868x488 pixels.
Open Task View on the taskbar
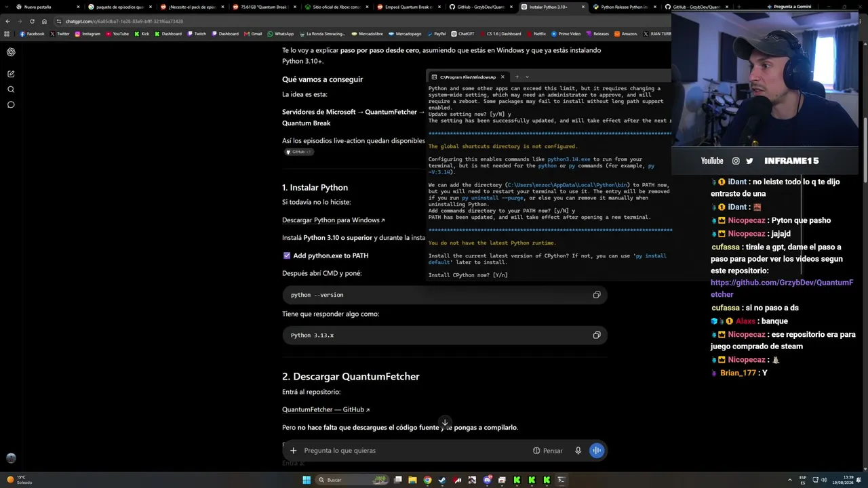pos(398,480)
